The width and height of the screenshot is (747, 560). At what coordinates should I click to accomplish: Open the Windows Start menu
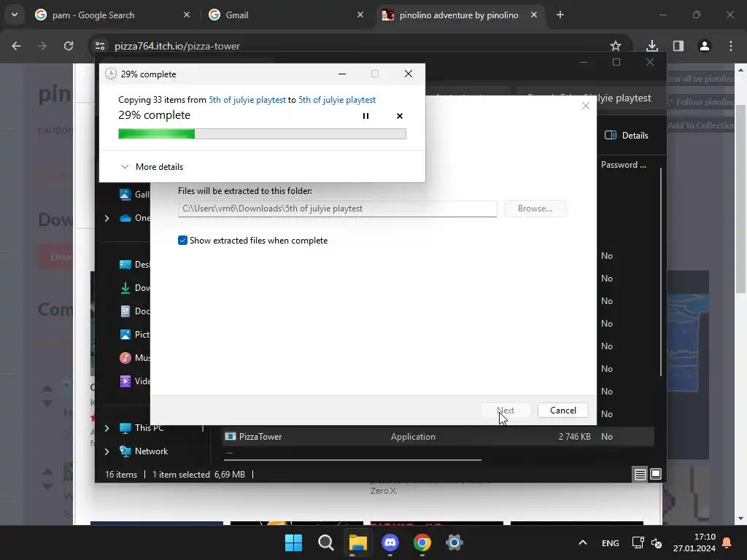(x=293, y=542)
